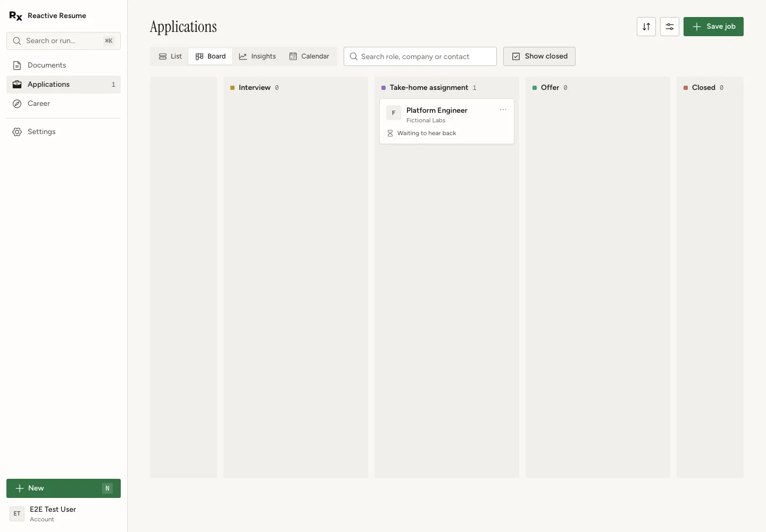766x532 pixels.
Task: Open the Settings sidebar link
Action: pyautogui.click(x=63, y=132)
